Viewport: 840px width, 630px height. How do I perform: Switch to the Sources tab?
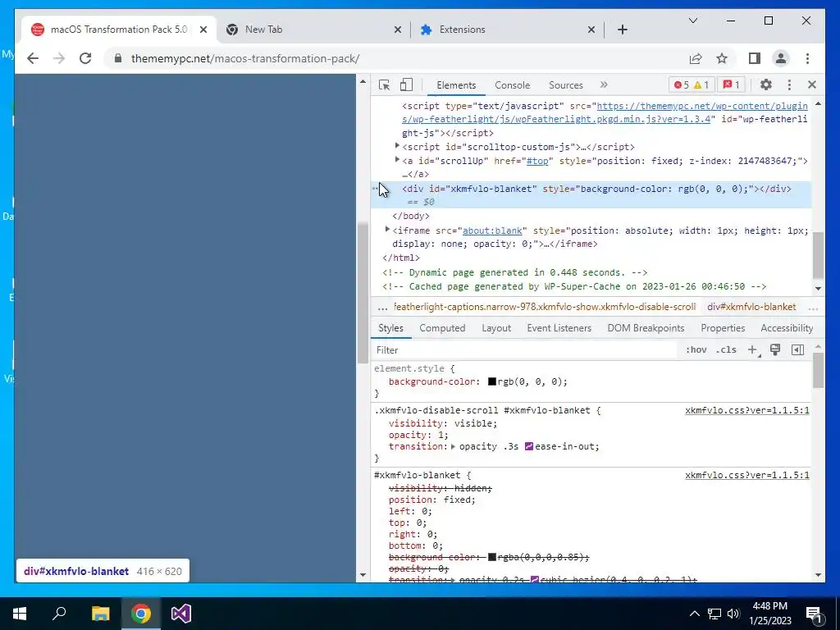coord(566,85)
